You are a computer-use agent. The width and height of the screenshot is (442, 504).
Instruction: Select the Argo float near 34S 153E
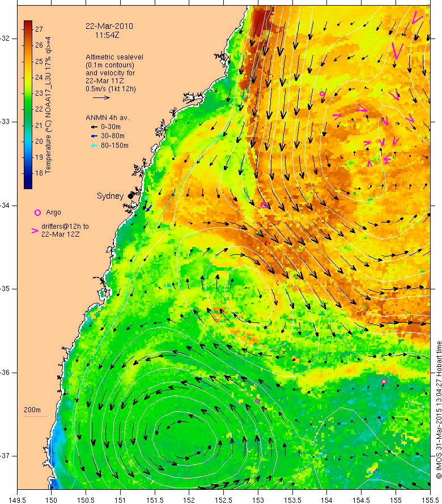point(263,205)
